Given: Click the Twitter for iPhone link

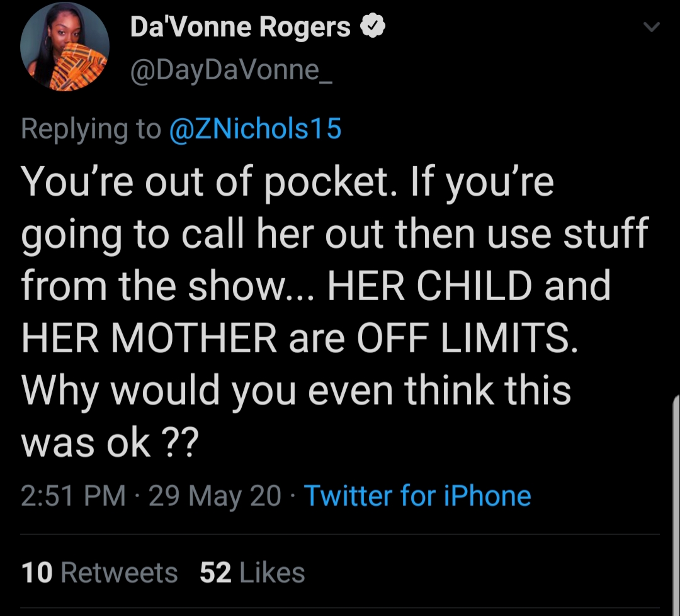Looking at the screenshot, I should [x=417, y=495].
